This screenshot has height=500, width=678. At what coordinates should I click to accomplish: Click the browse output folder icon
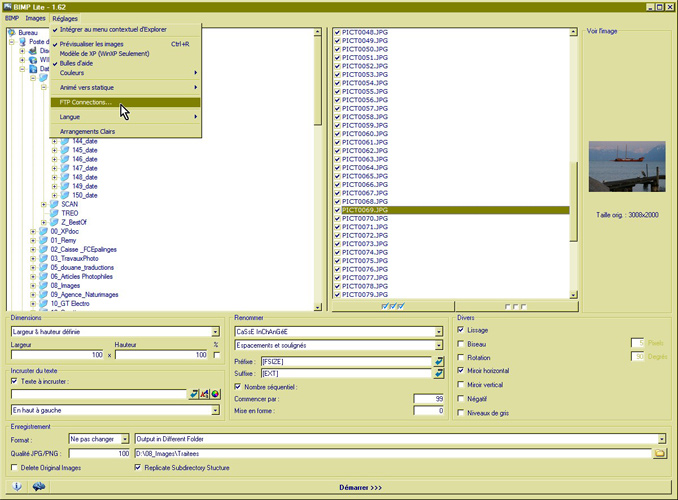659,453
